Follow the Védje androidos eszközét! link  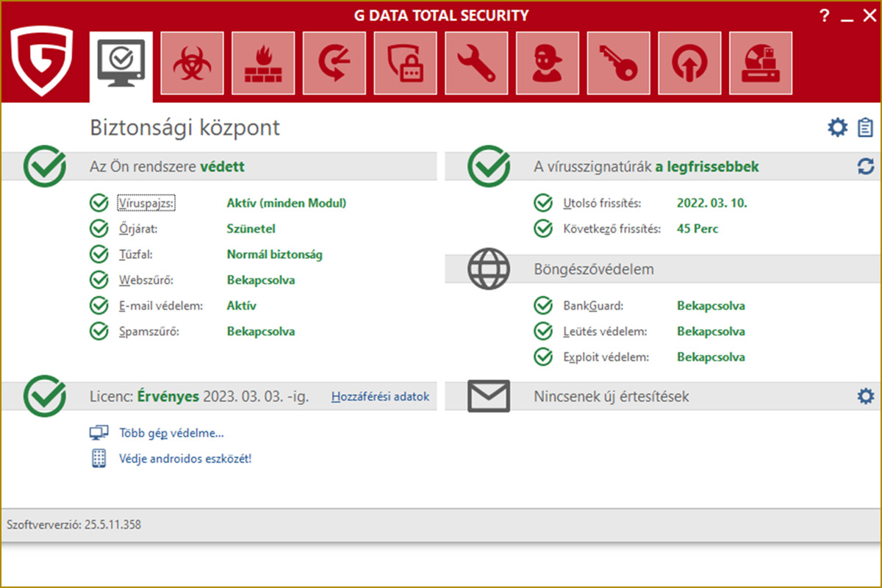185,459
